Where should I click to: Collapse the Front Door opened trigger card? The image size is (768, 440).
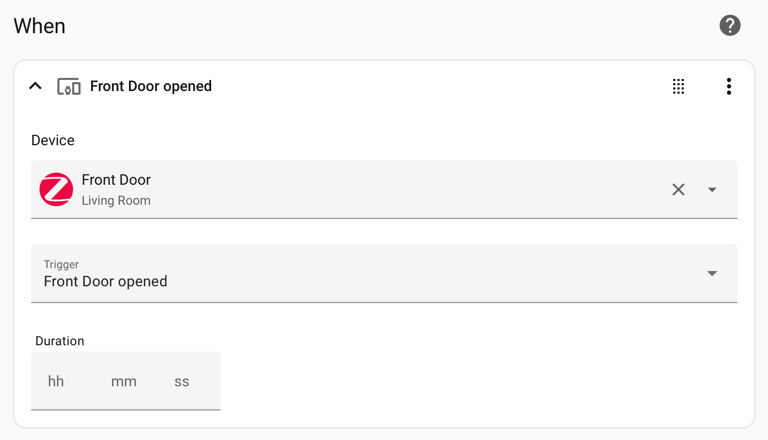click(35, 86)
